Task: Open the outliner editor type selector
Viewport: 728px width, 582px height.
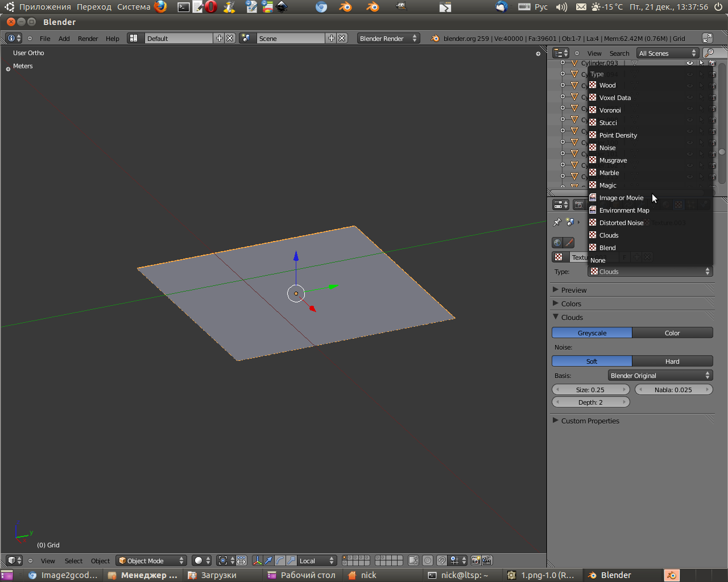Action: click(x=561, y=53)
